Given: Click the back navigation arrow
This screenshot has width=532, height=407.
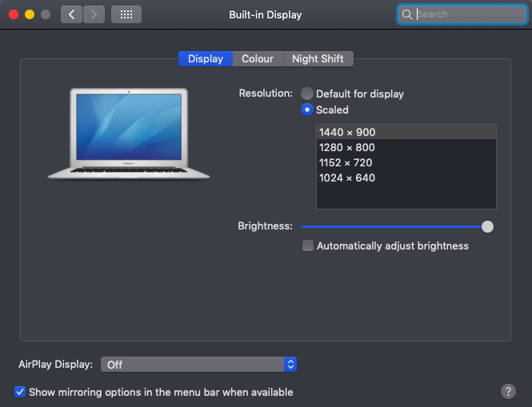Looking at the screenshot, I should [x=71, y=14].
